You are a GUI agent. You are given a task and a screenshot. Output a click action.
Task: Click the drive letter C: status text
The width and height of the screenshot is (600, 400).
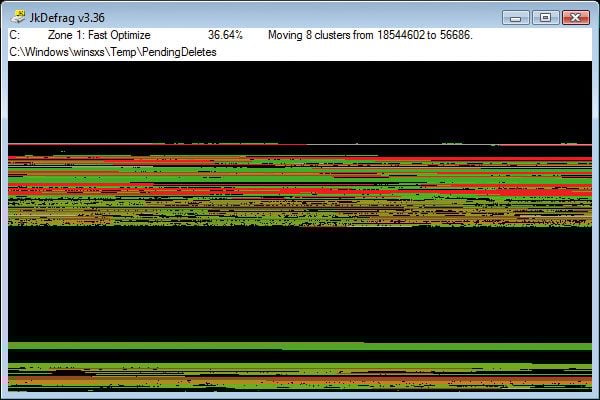pos(15,35)
